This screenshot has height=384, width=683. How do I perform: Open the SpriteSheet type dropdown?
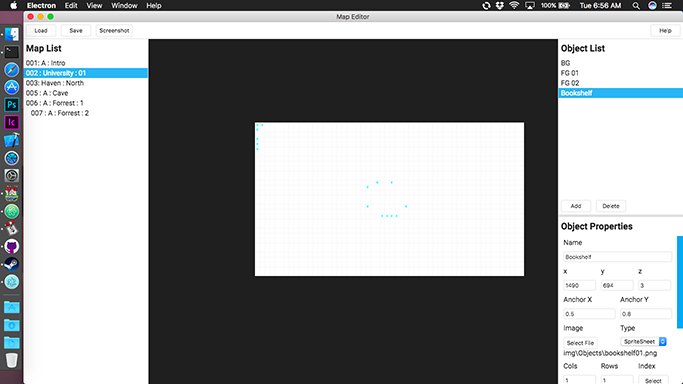point(643,341)
